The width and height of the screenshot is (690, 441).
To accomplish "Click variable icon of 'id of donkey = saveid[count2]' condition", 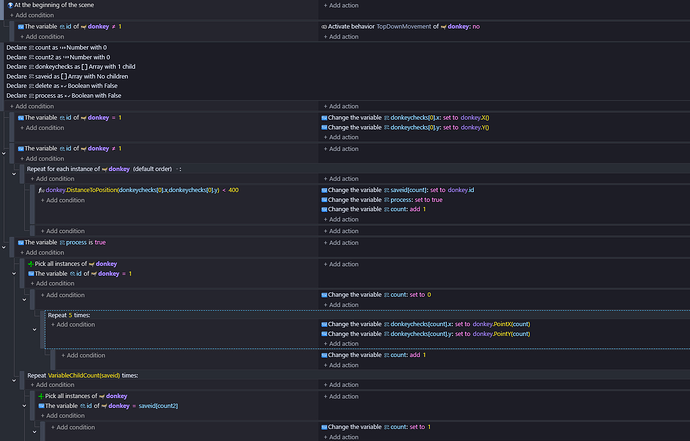I will tap(41, 406).
